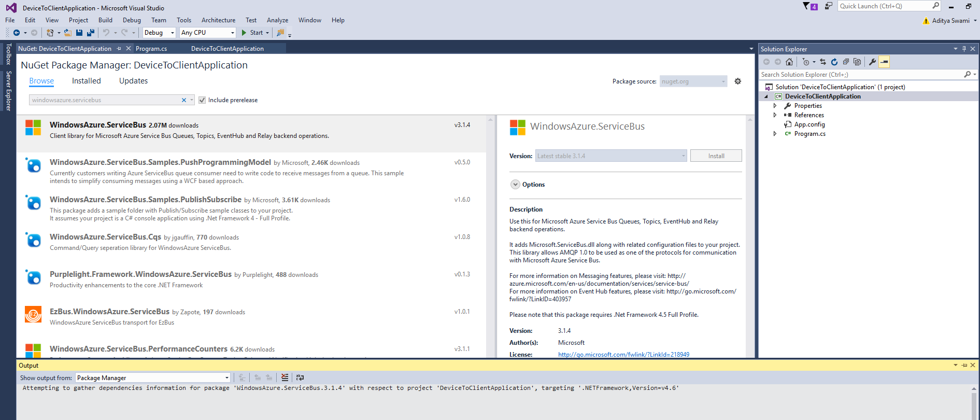Pin the Solution Explorer panel
The image size is (980, 420).
click(x=964, y=49)
